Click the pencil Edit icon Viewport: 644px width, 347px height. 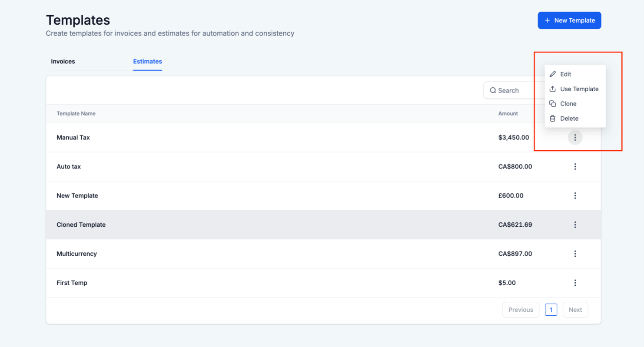coord(553,74)
